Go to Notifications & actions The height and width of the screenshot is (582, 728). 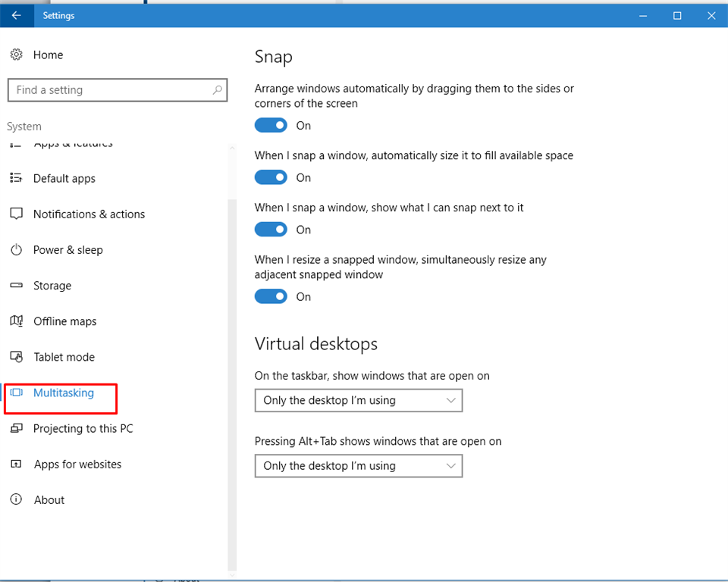[89, 214]
